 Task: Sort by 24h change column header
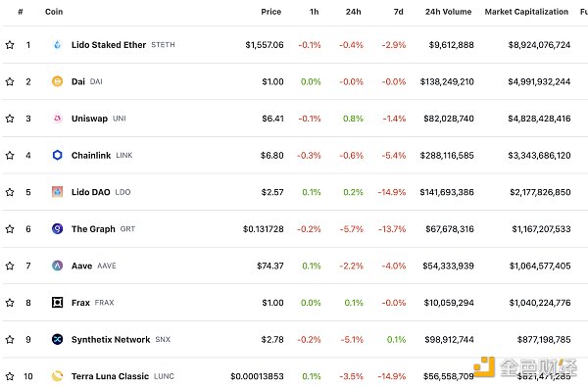point(353,12)
